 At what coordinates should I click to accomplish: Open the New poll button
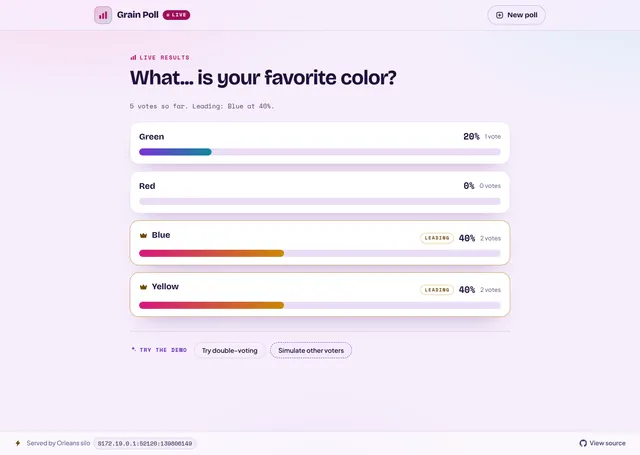[516, 15]
